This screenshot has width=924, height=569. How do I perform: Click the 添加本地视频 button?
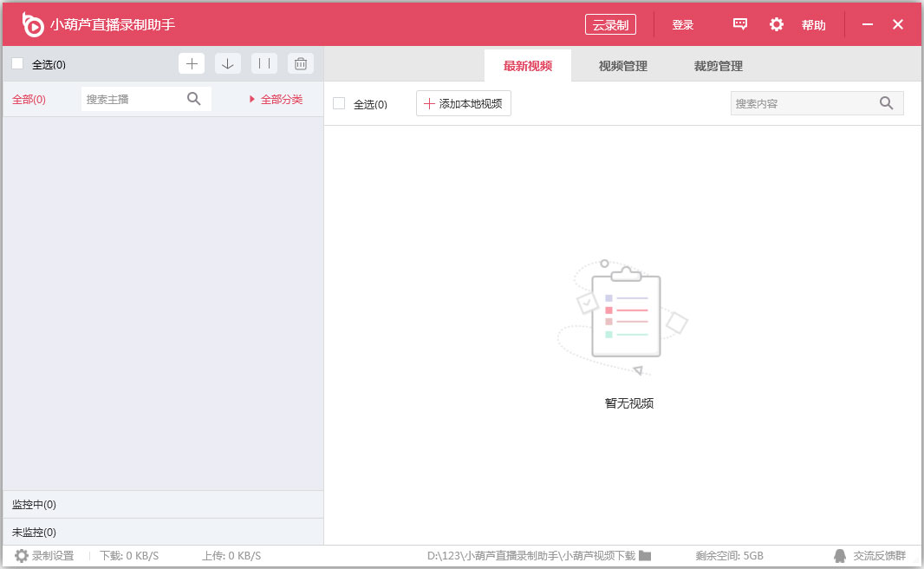pyautogui.click(x=464, y=104)
